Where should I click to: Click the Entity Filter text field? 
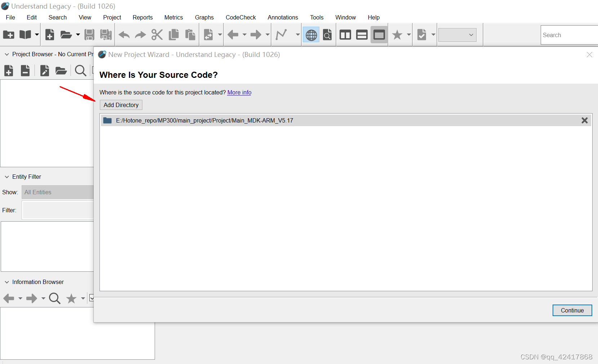(58, 210)
